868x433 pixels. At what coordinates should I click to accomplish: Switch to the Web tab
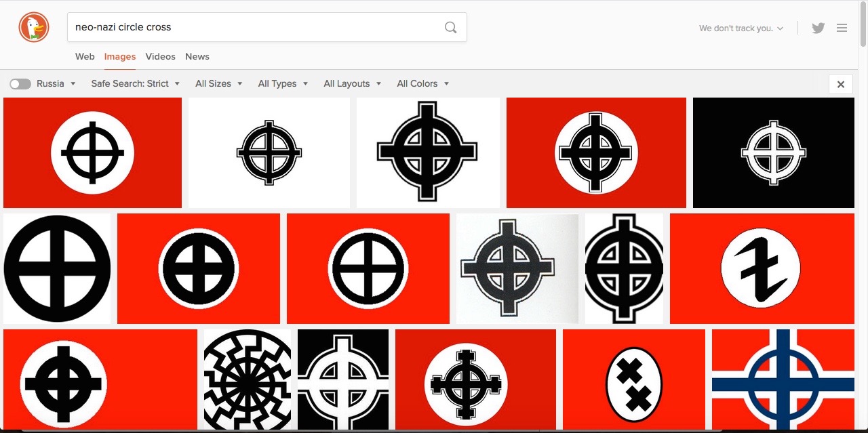click(85, 57)
